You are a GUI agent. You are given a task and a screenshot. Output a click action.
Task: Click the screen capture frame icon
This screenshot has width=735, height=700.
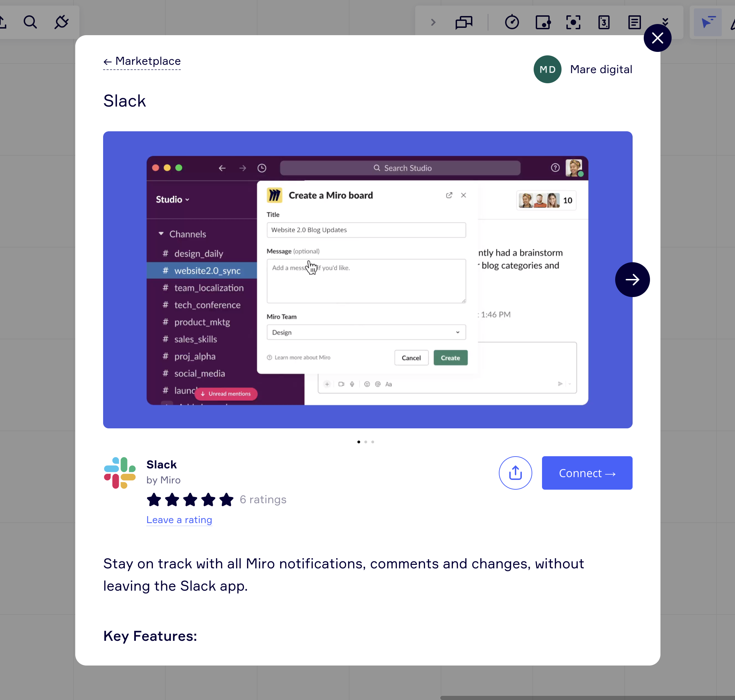point(573,22)
